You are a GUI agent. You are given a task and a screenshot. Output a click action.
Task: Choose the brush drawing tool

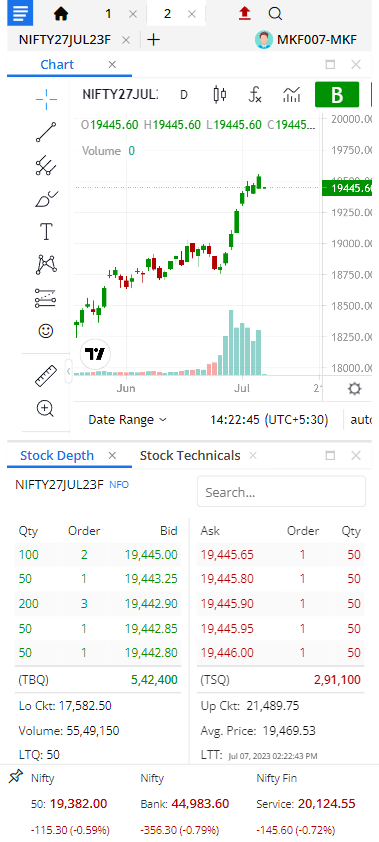(46, 199)
